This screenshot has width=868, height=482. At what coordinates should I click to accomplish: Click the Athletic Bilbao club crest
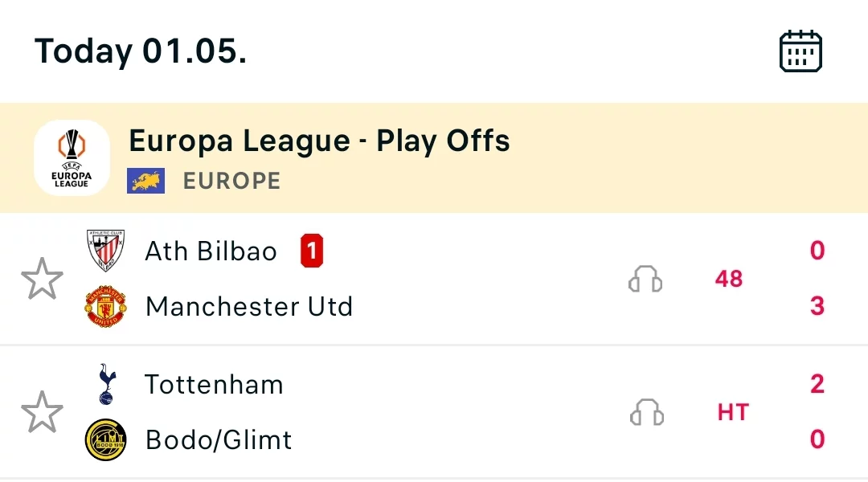(105, 251)
